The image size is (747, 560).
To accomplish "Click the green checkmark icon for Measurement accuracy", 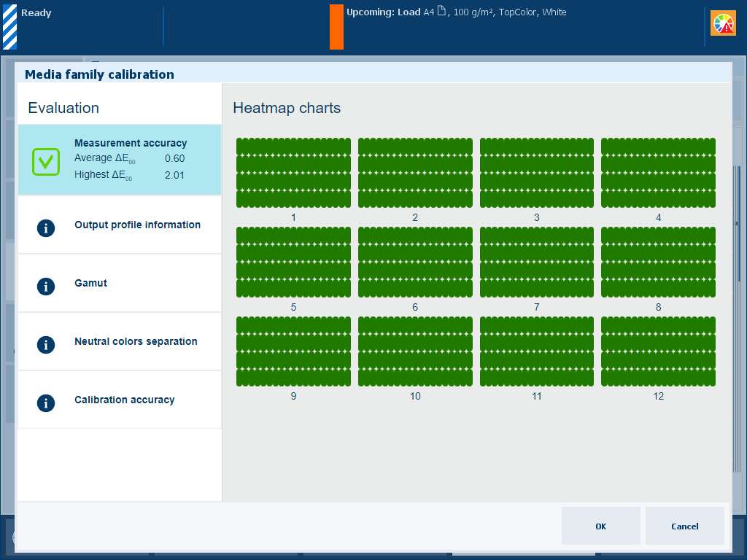I will pyautogui.click(x=45, y=161).
